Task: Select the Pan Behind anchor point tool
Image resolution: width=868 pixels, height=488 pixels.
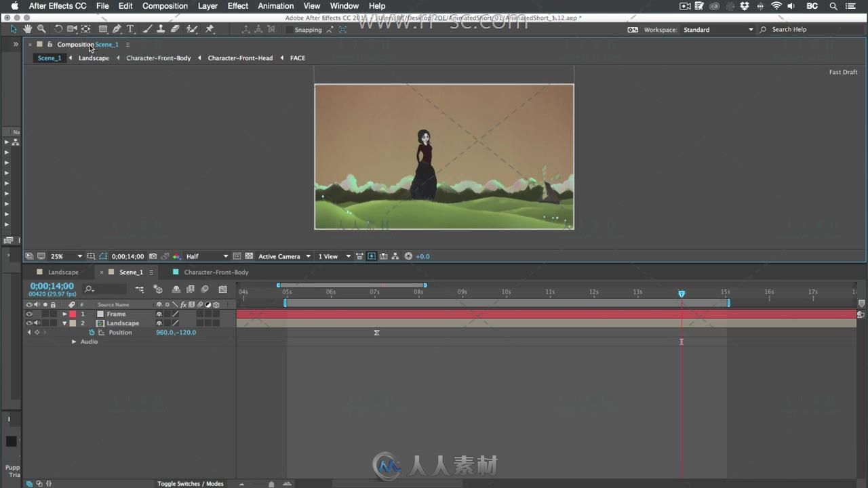Action: (x=86, y=29)
